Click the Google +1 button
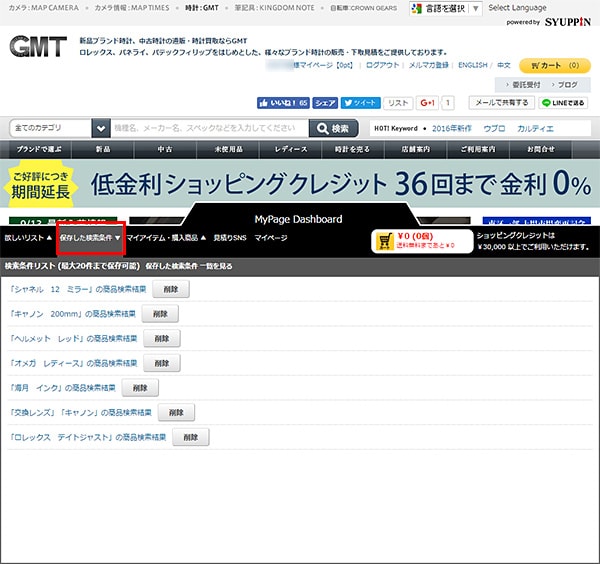This screenshot has height=564, width=600. point(427,103)
